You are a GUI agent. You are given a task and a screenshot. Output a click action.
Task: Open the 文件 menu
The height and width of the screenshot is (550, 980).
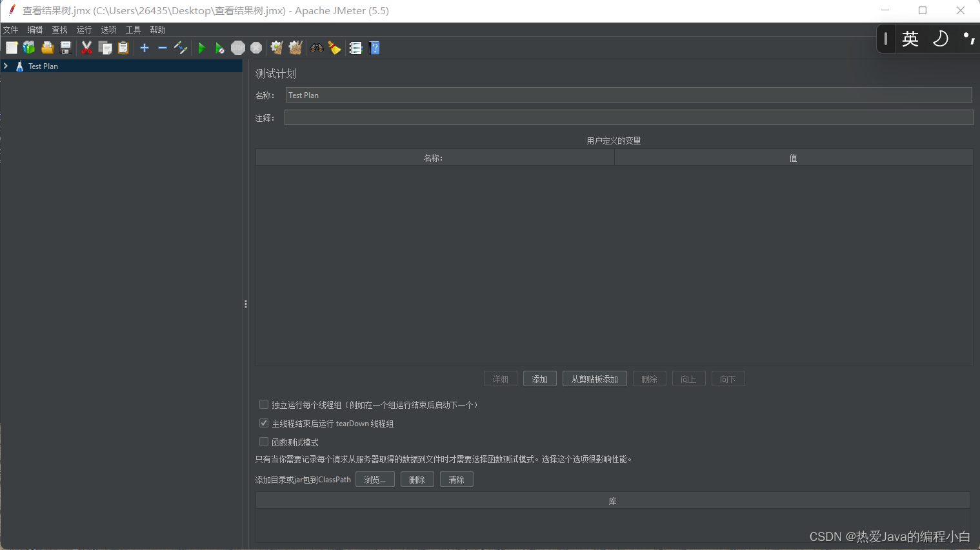pos(11,30)
